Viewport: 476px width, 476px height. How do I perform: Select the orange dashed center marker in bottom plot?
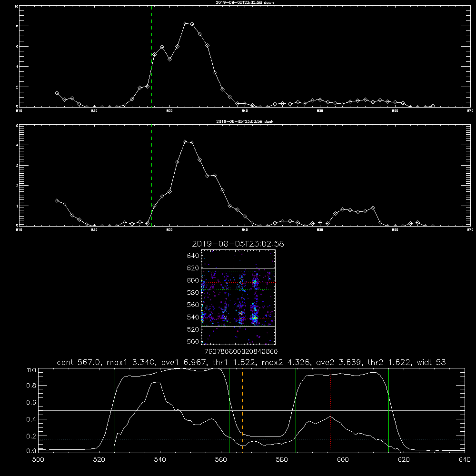tap(243, 410)
